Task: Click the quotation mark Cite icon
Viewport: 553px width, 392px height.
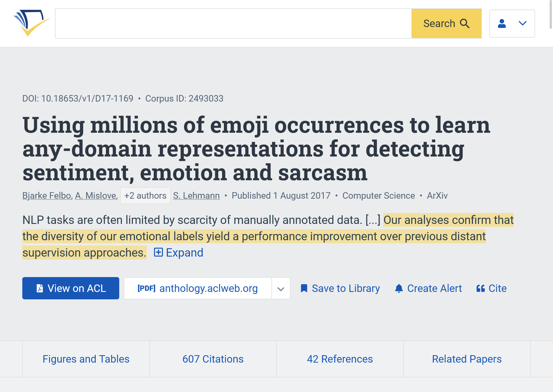Action: pos(480,288)
